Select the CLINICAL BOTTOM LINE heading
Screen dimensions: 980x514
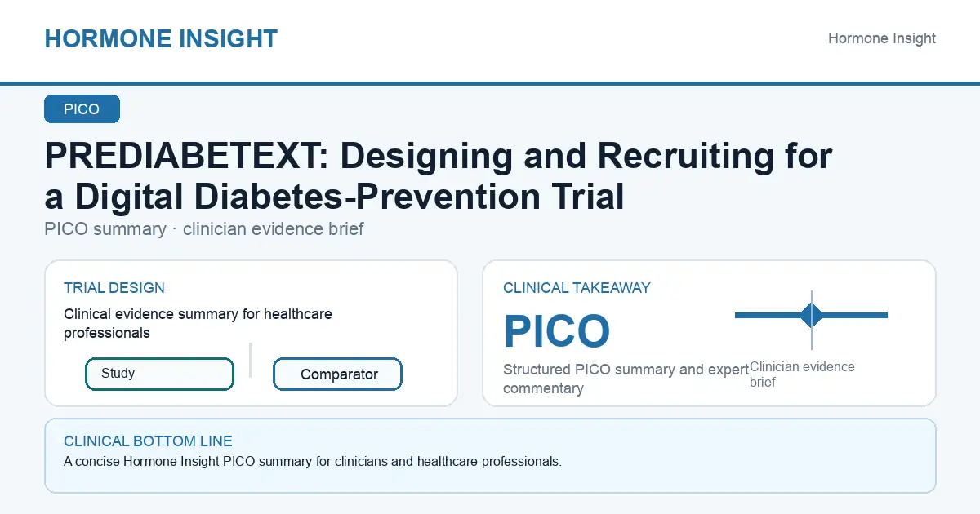click(x=148, y=441)
